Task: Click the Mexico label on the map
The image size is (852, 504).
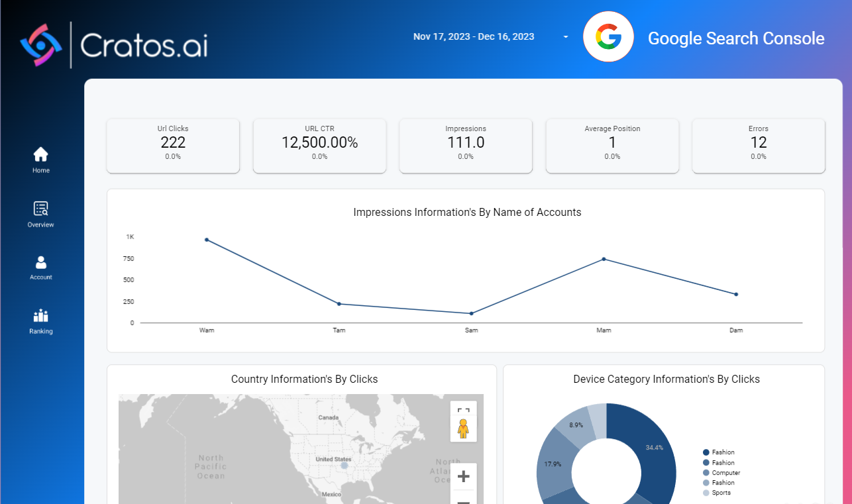Action: (x=331, y=495)
